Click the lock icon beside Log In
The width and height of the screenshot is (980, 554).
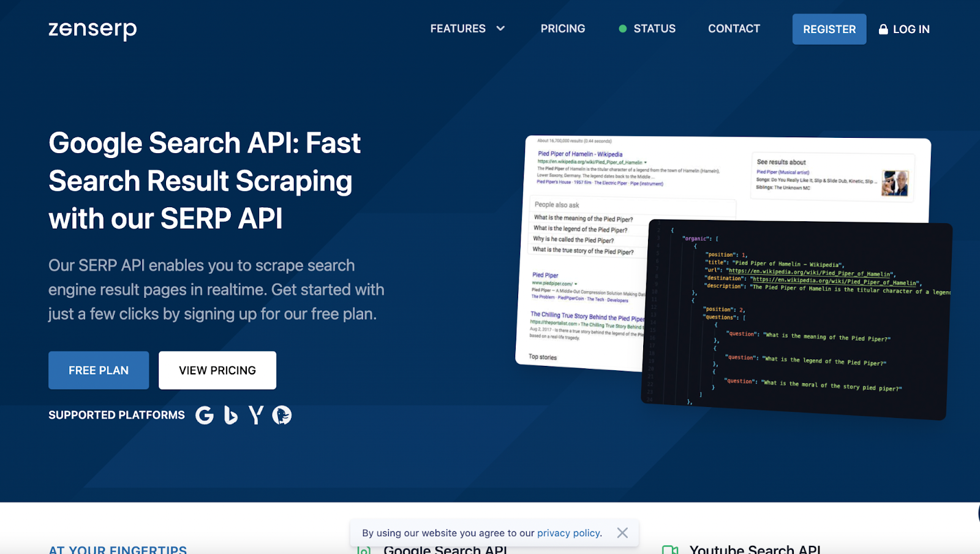883,29
